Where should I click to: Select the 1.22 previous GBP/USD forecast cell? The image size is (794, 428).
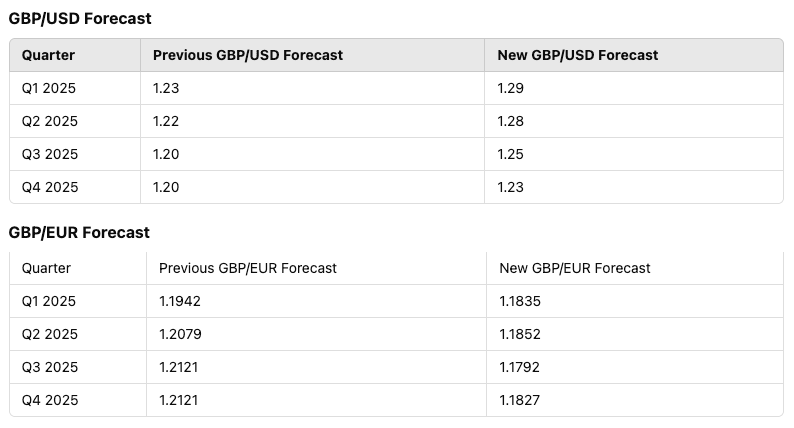166,121
